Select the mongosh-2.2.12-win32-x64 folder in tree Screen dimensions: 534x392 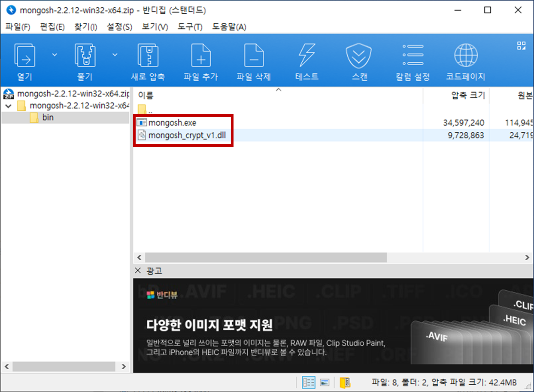(79, 106)
